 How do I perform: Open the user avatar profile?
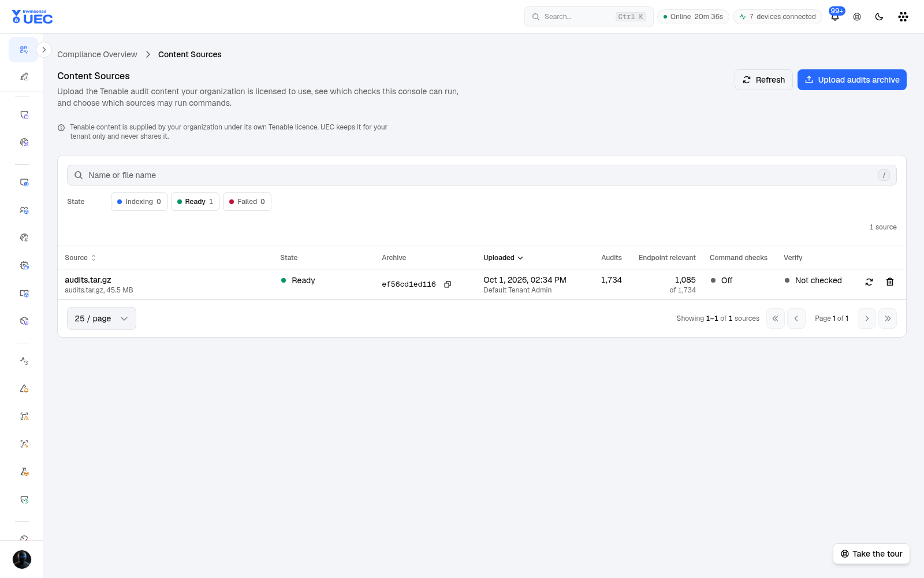click(x=22, y=560)
